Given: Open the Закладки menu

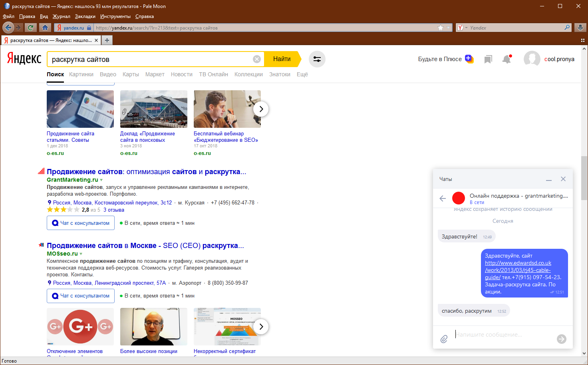Looking at the screenshot, I should (85, 16).
